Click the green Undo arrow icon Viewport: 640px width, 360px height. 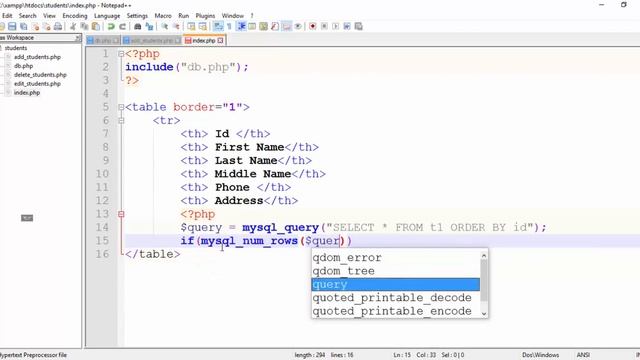pyautogui.click(x=111, y=27)
